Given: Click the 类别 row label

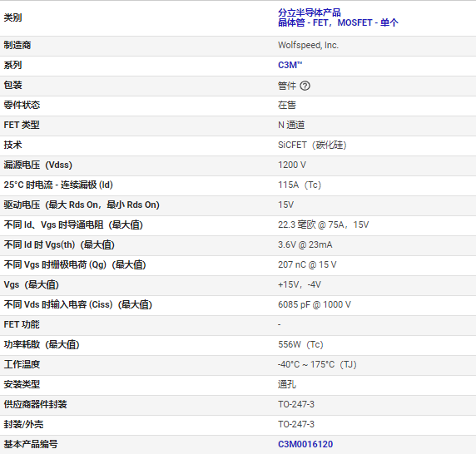Looking at the screenshot, I should point(12,17).
